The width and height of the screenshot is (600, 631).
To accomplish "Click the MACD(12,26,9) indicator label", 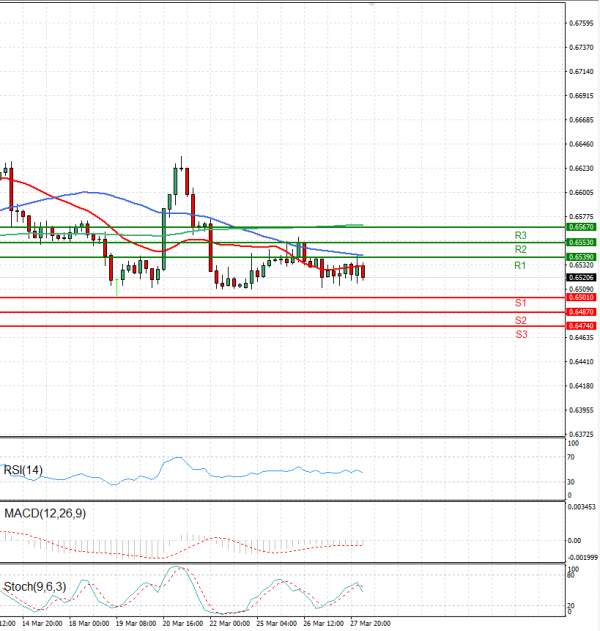I will click(x=44, y=513).
